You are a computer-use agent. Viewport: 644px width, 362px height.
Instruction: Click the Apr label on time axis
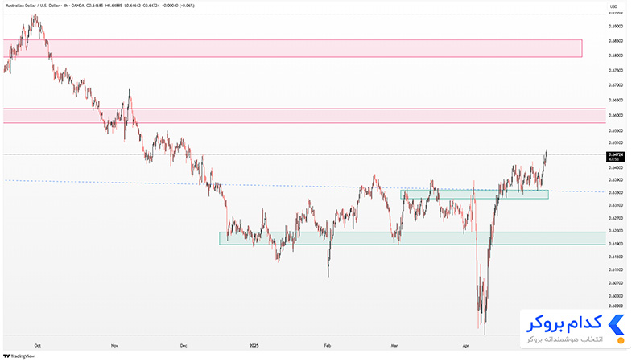point(466,346)
